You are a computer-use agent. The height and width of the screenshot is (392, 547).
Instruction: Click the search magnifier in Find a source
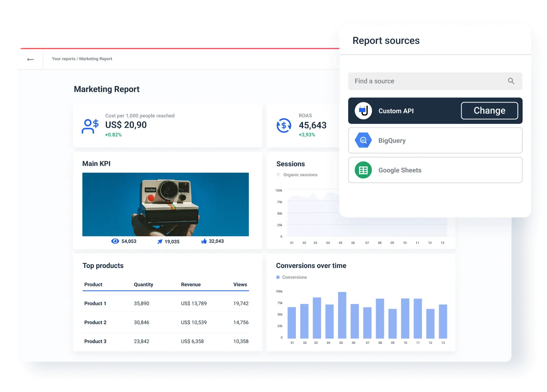(511, 81)
